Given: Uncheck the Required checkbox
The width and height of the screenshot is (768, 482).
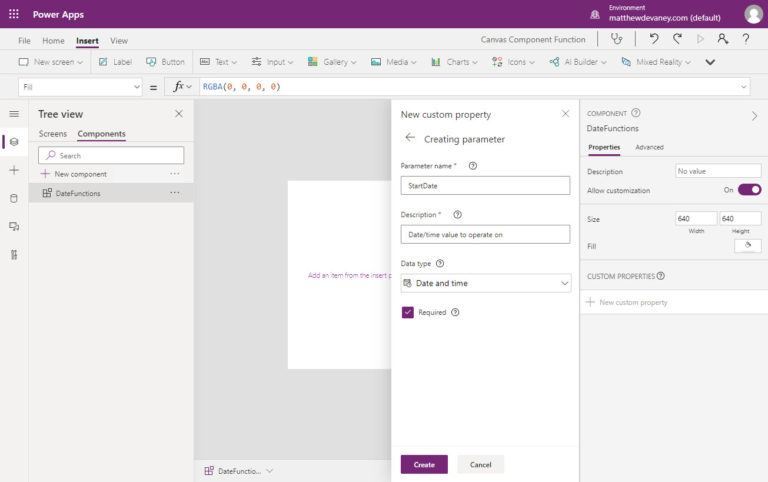Looking at the screenshot, I should tap(408, 312).
